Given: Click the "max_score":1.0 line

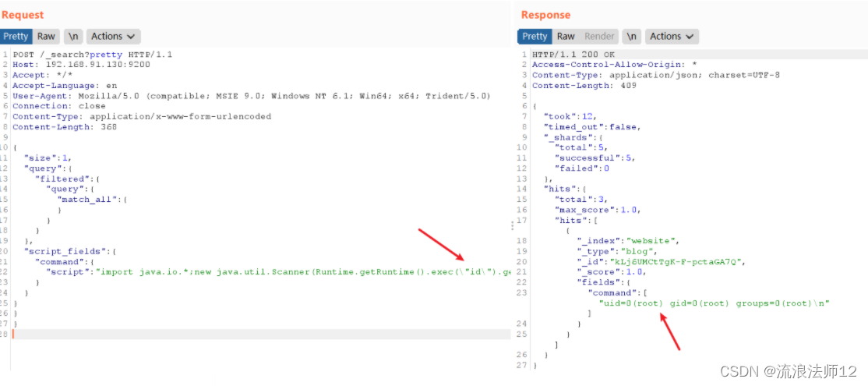Looking at the screenshot, I should [598, 210].
